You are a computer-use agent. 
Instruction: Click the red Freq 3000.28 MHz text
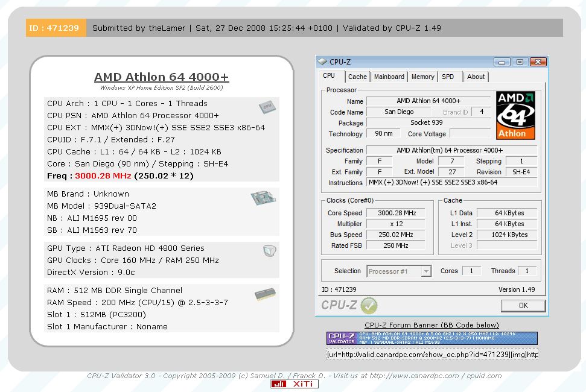point(103,176)
